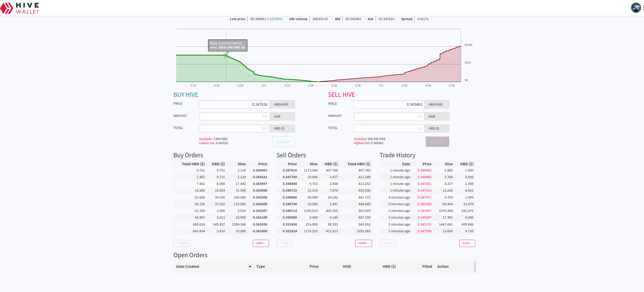
Task: Click the Sell price input field
Action: pyautogui.click(x=389, y=105)
